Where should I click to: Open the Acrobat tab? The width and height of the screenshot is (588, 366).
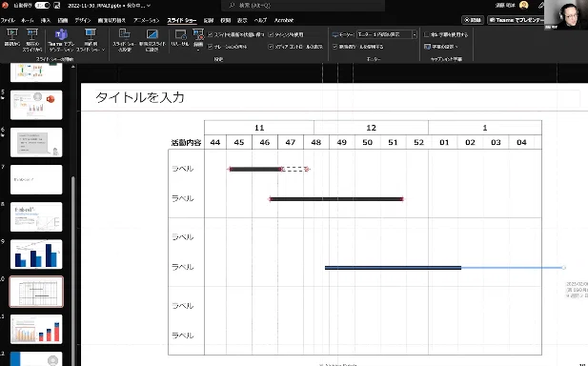tap(283, 20)
